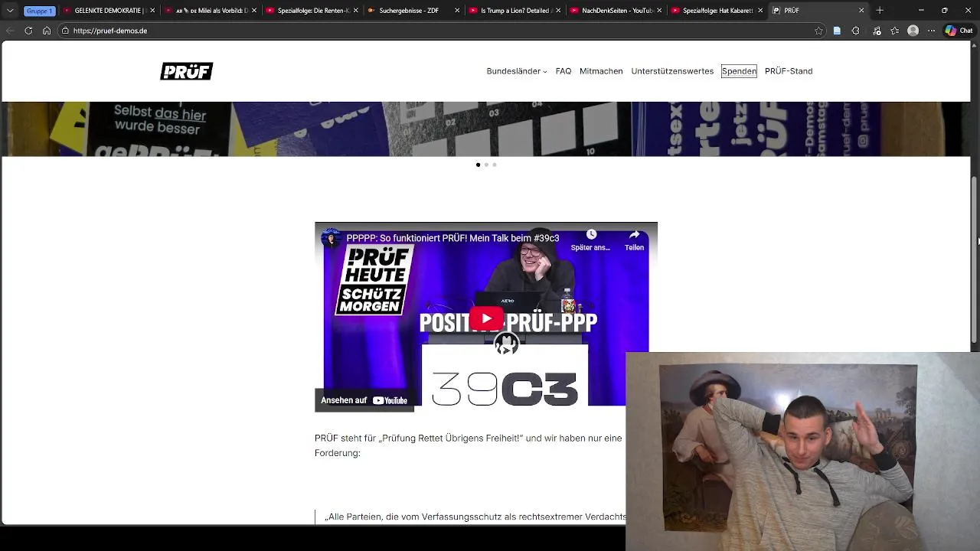Click the PRÜF logo in header
Screen dimensions: 980x551
point(186,71)
